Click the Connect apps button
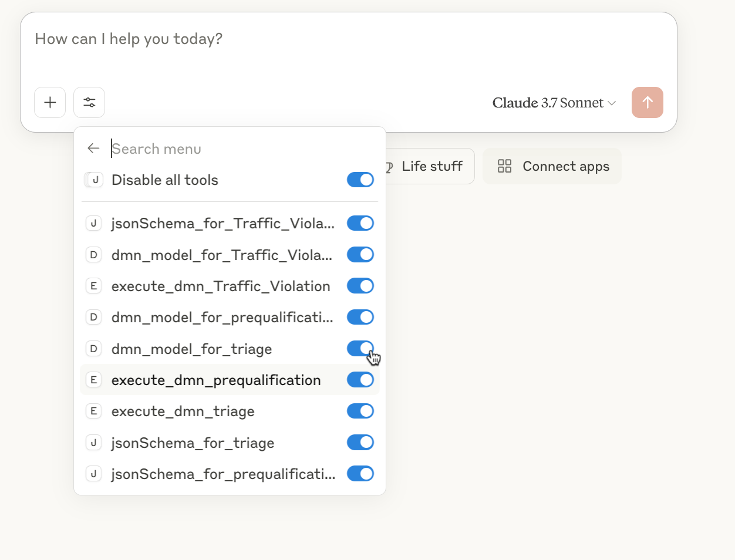 click(x=552, y=166)
